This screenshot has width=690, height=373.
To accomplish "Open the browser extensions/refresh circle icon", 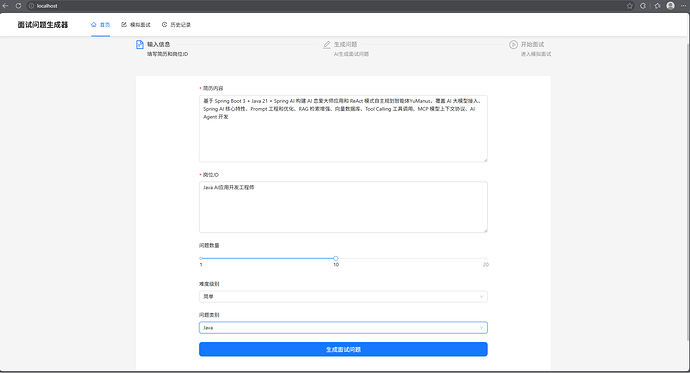I will point(643,6).
